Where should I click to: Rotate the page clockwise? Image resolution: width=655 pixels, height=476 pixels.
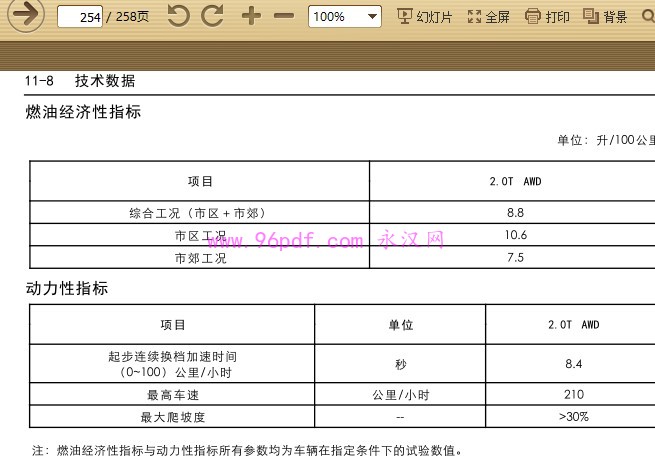(x=212, y=16)
